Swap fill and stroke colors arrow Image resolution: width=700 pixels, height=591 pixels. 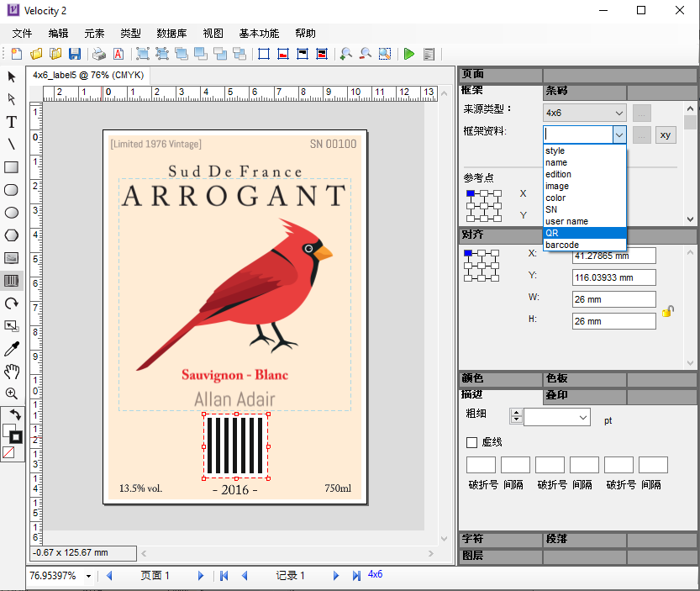point(16,415)
